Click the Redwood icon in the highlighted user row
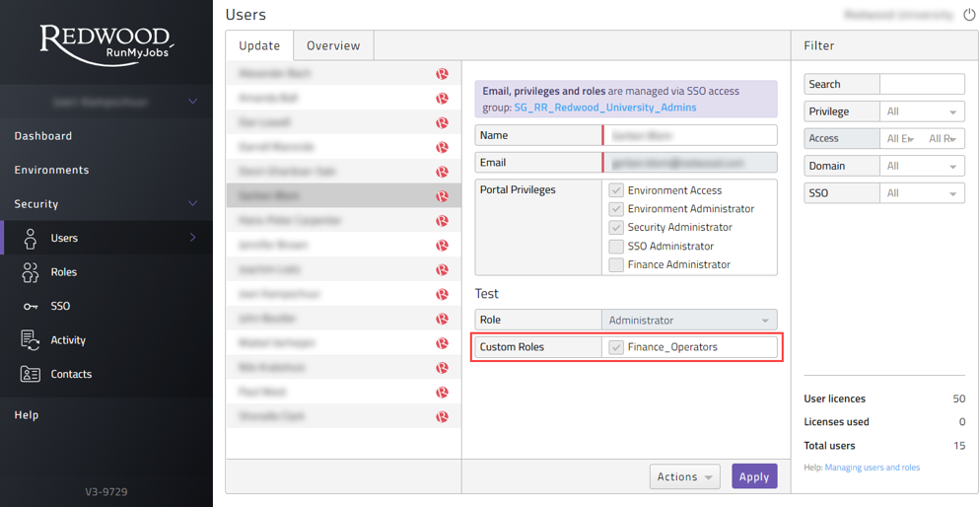The height and width of the screenshot is (507, 980). pos(443,196)
